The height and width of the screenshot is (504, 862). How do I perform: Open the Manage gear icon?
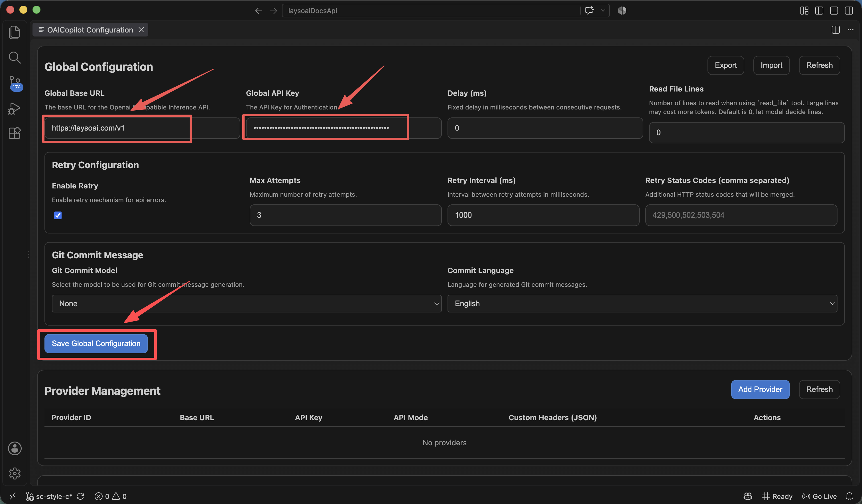[15, 473]
